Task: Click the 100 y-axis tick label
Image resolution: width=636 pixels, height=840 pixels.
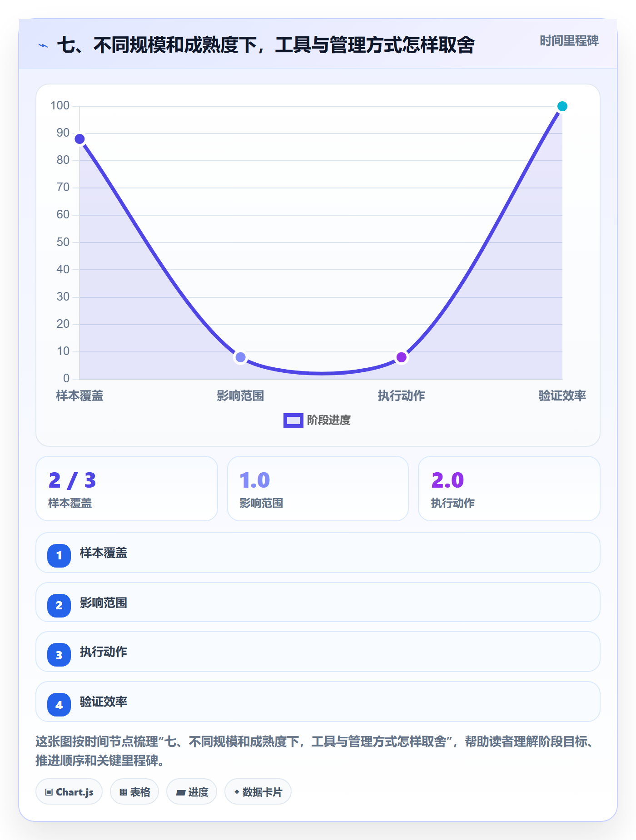Action: pos(60,106)
